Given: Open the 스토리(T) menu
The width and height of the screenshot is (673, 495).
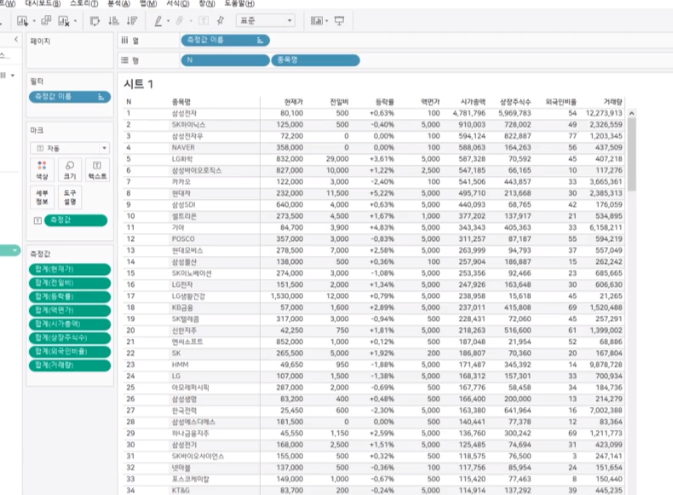Looking at the screenshot, I should click(84, 3).
